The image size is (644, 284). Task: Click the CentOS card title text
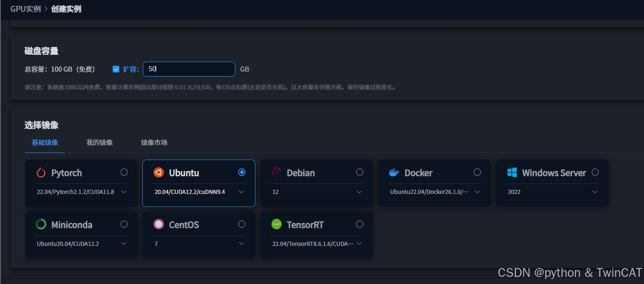pos(184,225)
